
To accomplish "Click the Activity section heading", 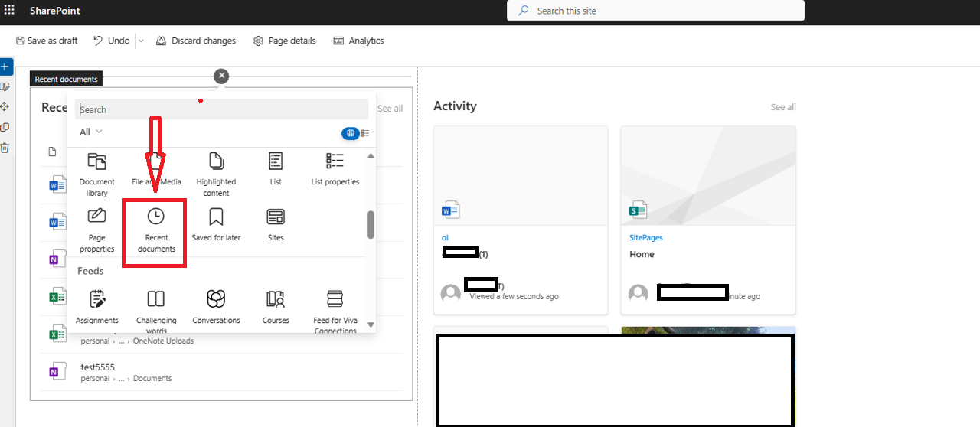I will pyautogui.click(x=455, y=106).
